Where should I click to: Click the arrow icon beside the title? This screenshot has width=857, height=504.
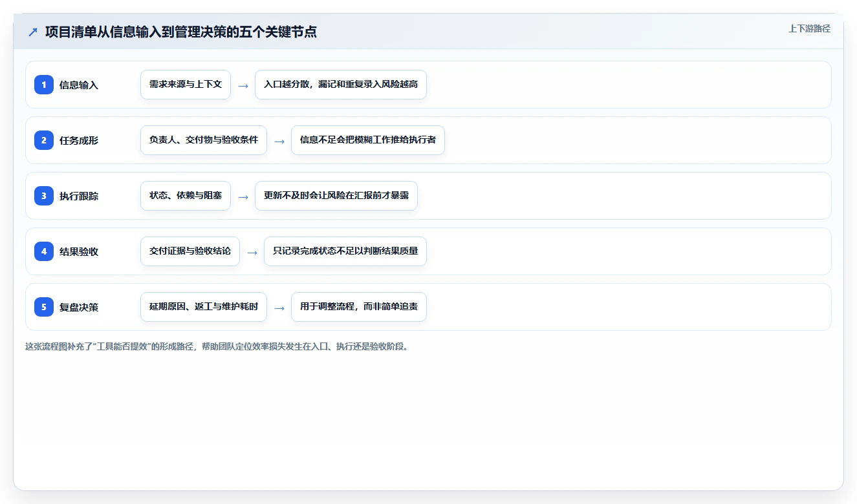coord(33,32)
